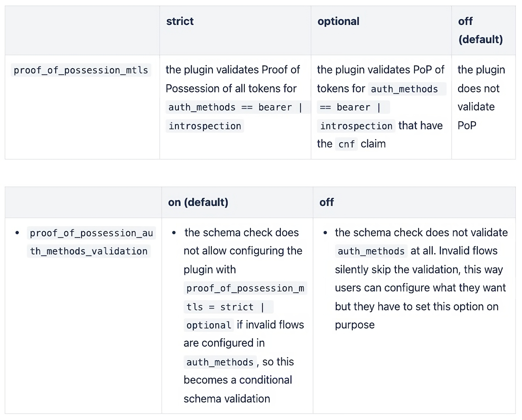Click the "off (default)" column header
Viewport: 522px width, 420px height.
click(x=480, y=30)
